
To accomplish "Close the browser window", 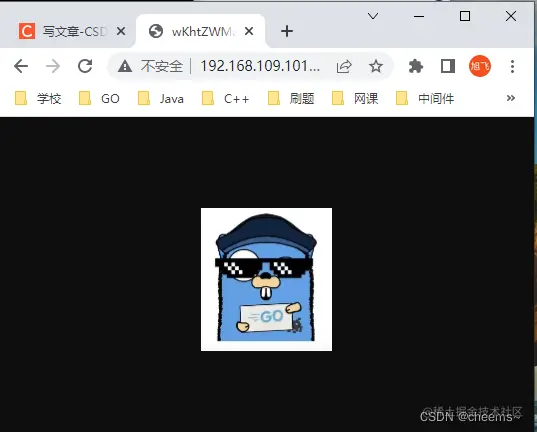I will point(511,16).
